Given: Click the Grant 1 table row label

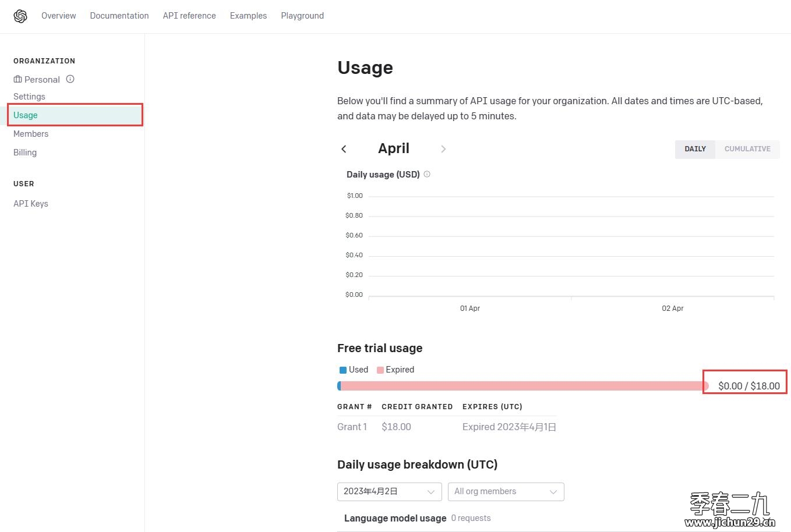Looking at the screenshot, I should click(x=352, y=427).
